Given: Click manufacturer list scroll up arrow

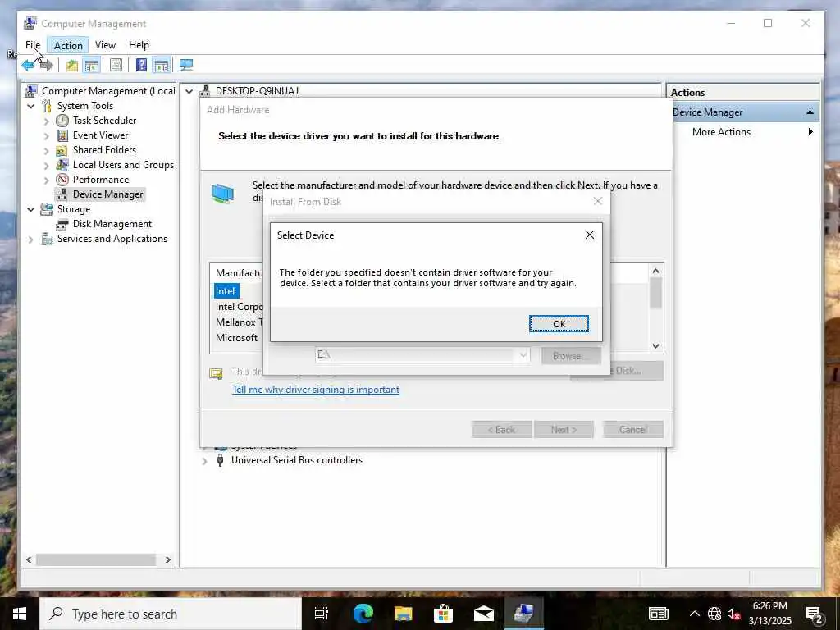Looking at the screenshot, I should pos(655,271).
